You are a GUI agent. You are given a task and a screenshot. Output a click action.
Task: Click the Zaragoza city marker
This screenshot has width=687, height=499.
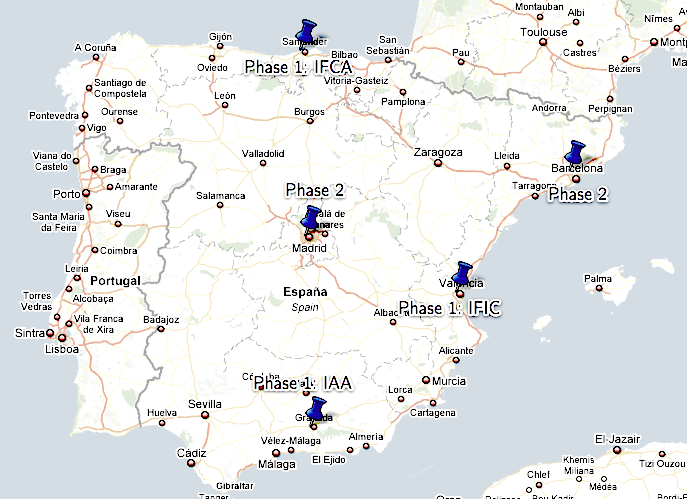click(438, 163)
